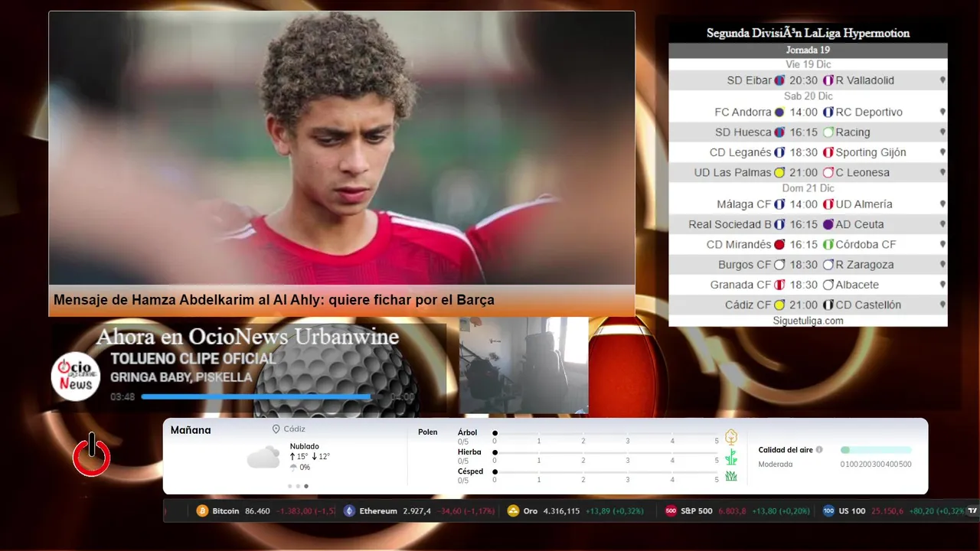Click the Césped grass pollen icon

731,476
